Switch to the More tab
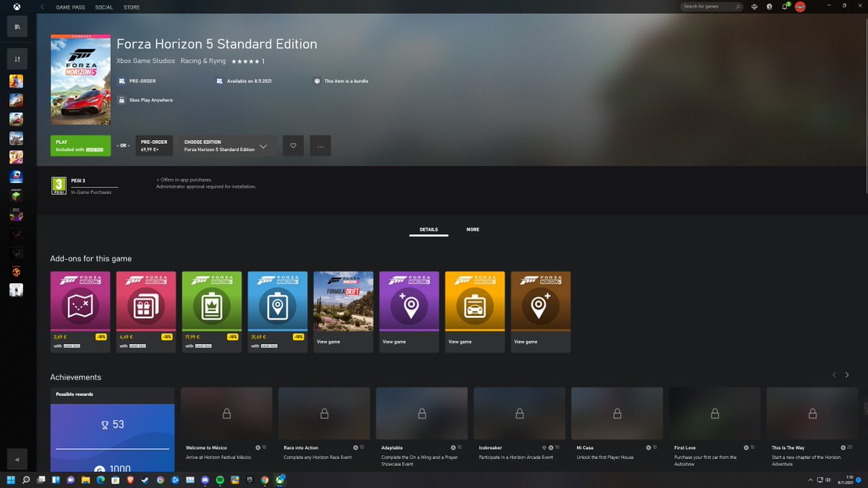 point(472,229)
